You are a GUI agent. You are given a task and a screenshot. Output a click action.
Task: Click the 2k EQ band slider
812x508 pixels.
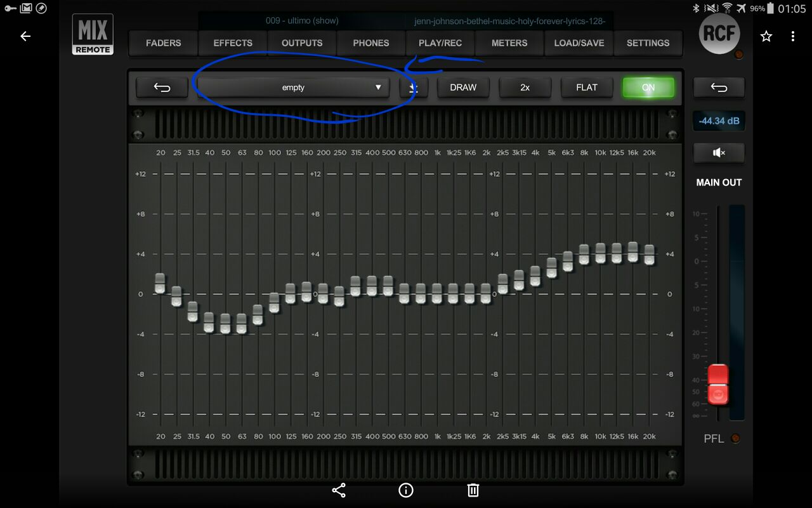point(486,293)
